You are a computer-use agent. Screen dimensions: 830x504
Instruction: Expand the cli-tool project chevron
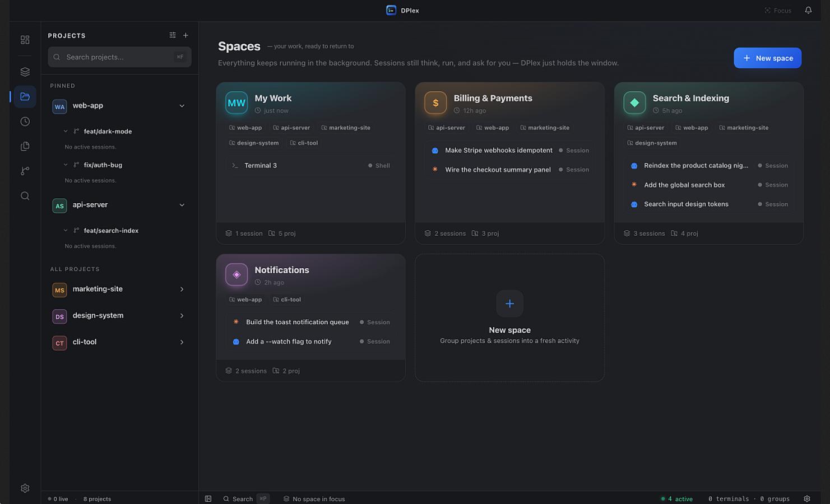coord(182,342)
